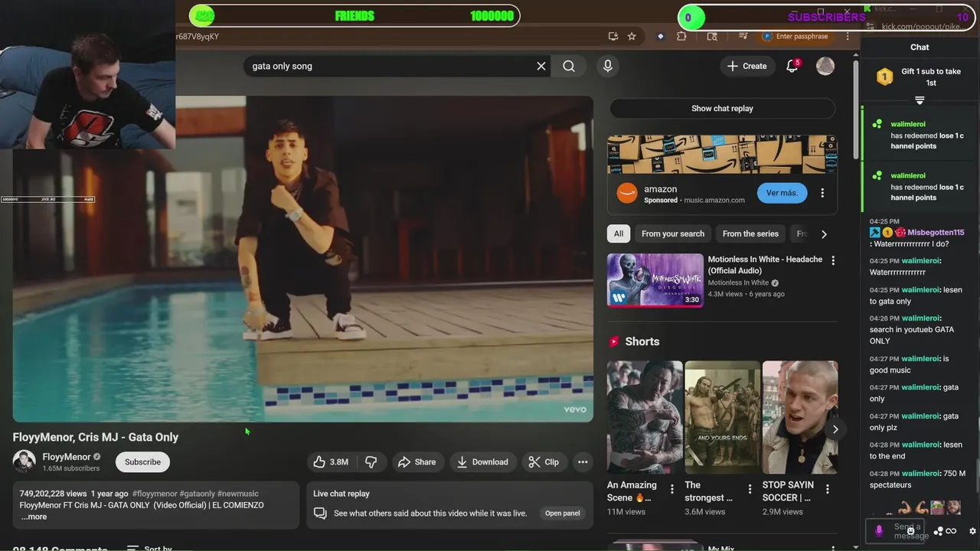Open Amazon ad options menu

click(822, 193)
